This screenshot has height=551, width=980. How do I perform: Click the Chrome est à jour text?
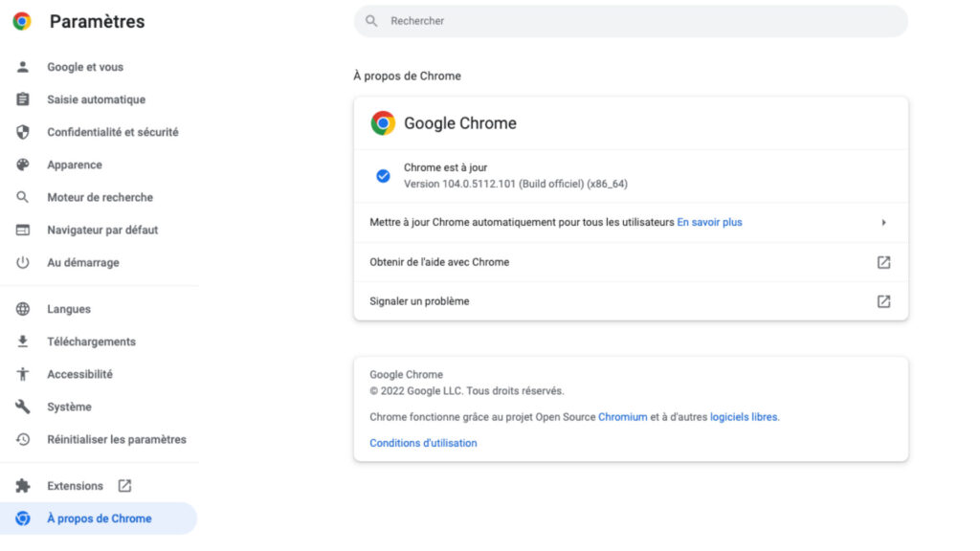click(446, 167)
